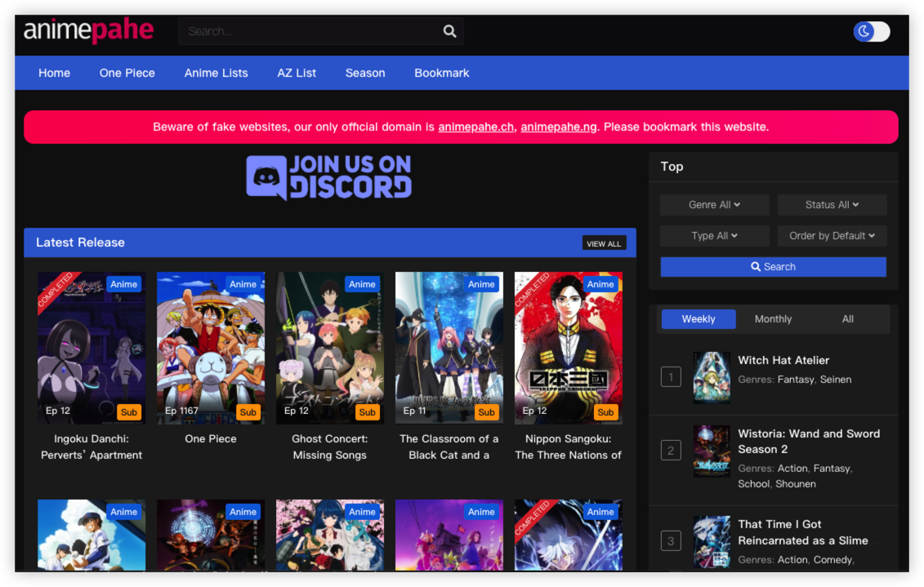Open the Anime Lists nav item
Image resolution: width=924 pixels, height=587 pixels.
216,73
